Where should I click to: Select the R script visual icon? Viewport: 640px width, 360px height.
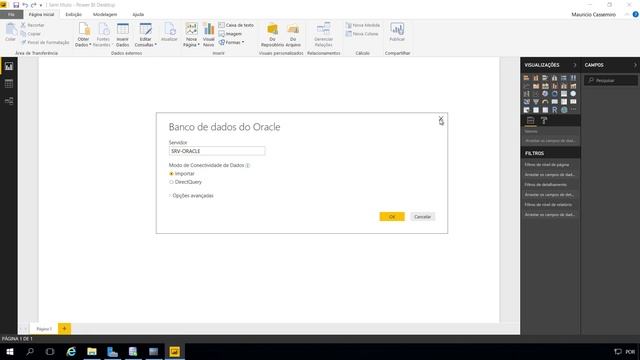[554, 110]
